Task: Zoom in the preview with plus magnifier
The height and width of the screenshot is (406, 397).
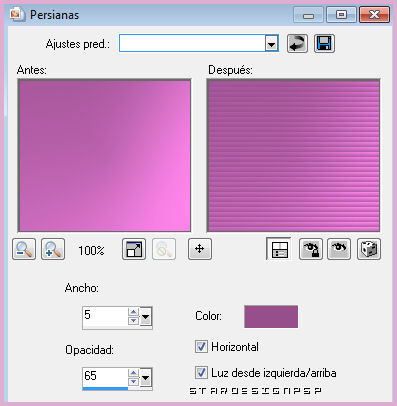Action: pos(53,249)
